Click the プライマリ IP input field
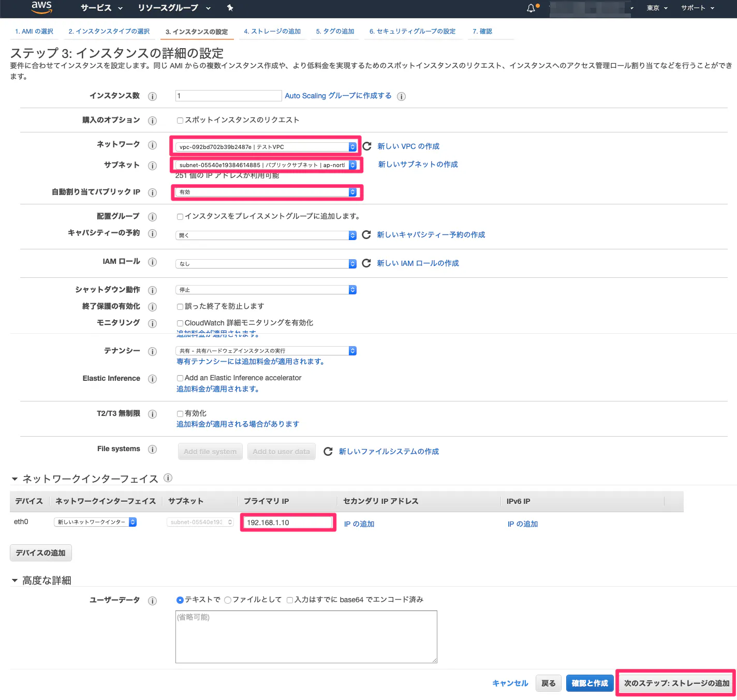 (287, 523)
